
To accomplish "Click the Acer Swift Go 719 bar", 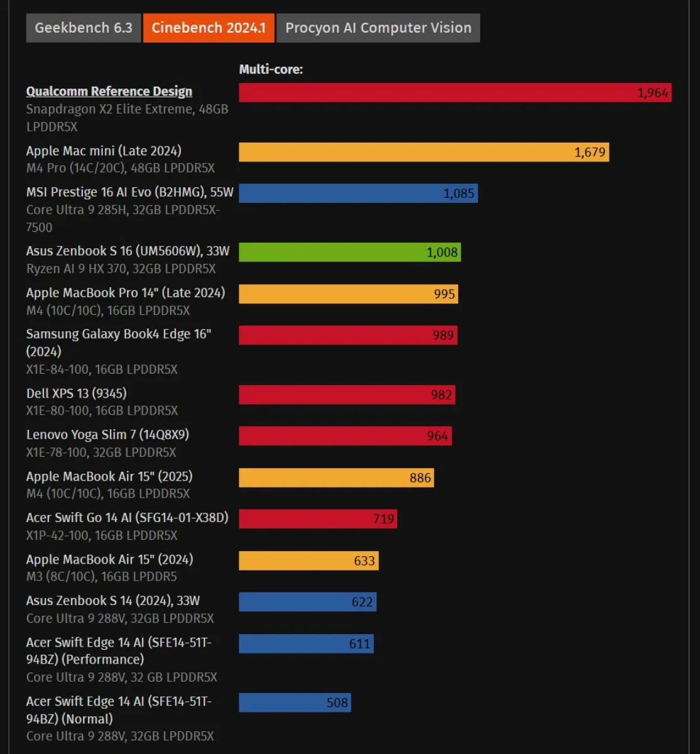I will 317,519.
